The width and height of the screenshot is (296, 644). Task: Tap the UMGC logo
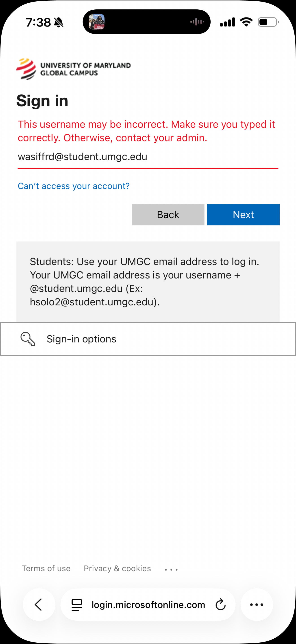pyautogui.click(x=73, y=69)
